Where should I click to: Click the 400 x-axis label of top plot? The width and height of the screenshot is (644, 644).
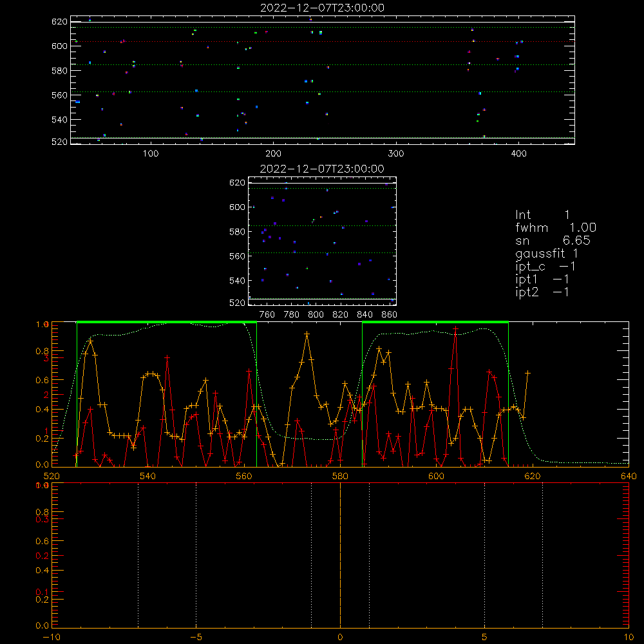coord(518,154)
